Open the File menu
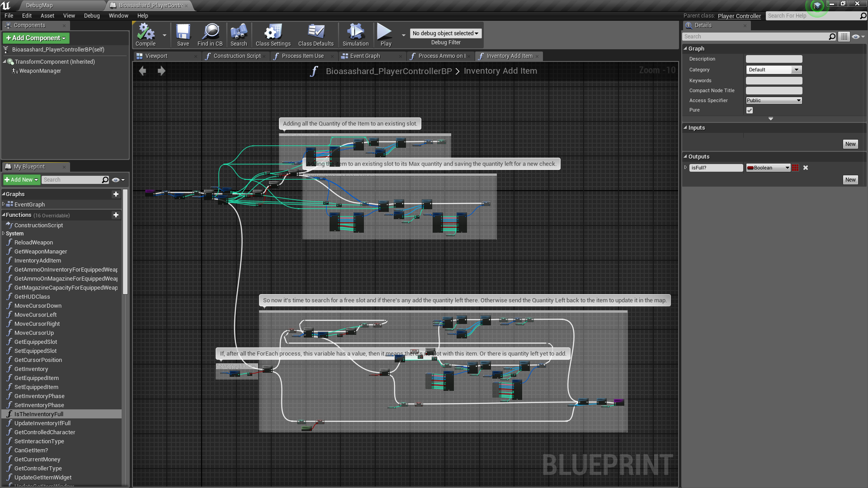Image resolution: width=868 pixels, height=488 pixels. 9,16
